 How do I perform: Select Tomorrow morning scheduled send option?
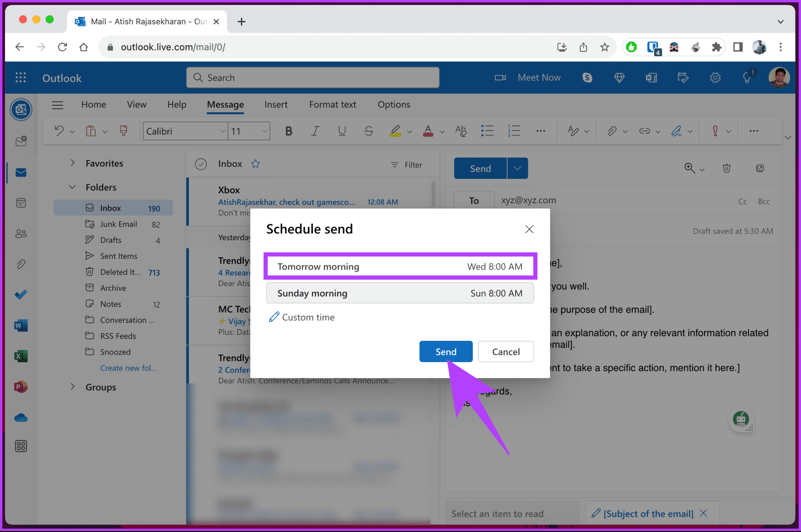[x=401, y=267]
